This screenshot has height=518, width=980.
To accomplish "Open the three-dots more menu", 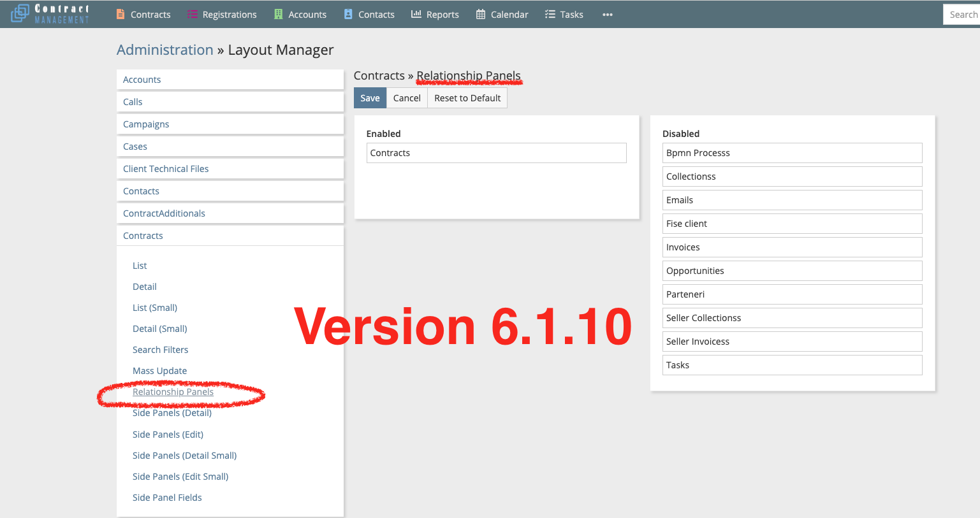I will pyautogui.click(x=608, y=15).
